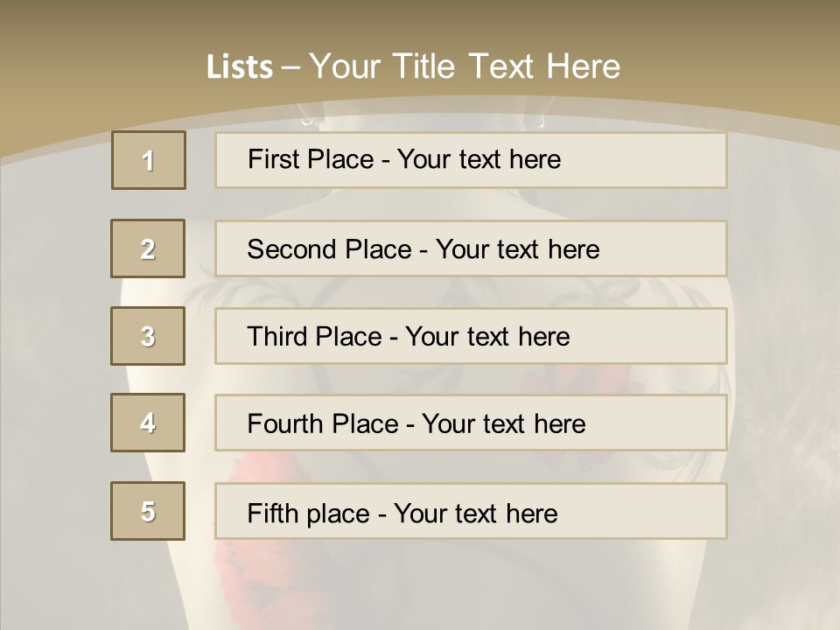Click the Your Title Text Here heading
The width and height of the screenshot is (840, 630).
click(465, 66)
